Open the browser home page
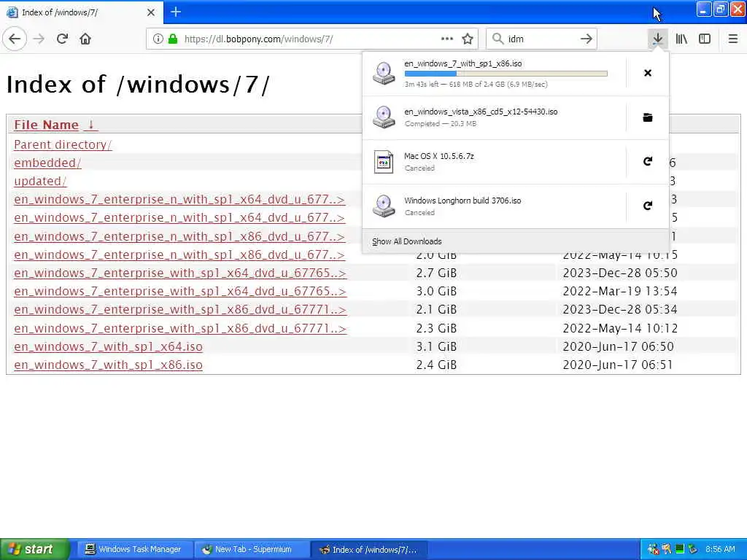The width and height of the screenshot is (747, 560). pyautogui.click(x=85, y=39)
